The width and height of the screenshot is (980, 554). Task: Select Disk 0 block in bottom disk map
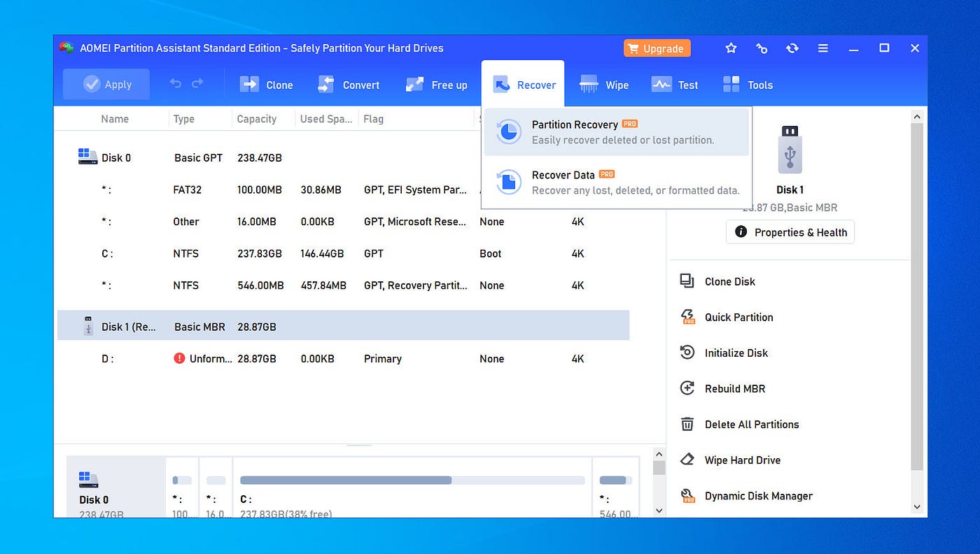pos(116,488)
